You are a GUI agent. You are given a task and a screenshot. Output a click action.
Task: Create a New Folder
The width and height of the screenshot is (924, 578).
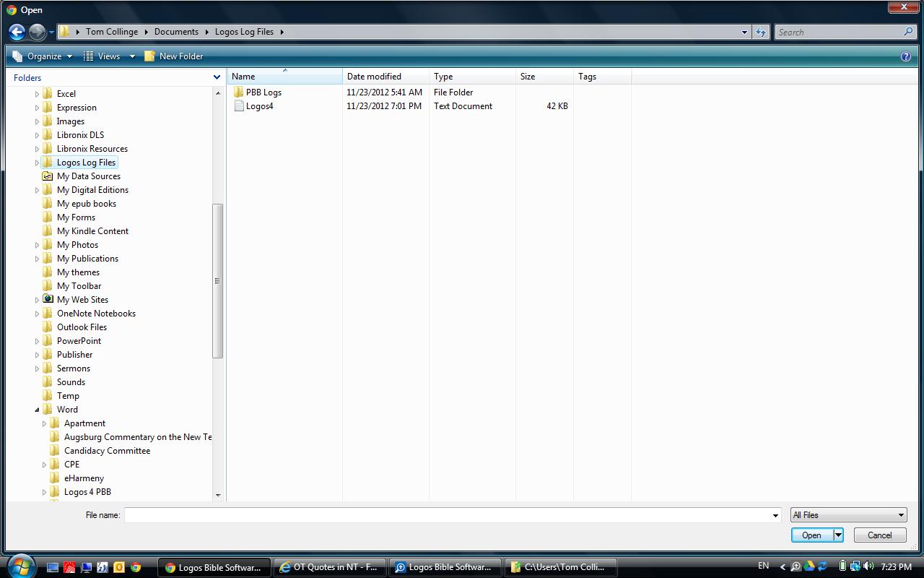pos(174,56)
